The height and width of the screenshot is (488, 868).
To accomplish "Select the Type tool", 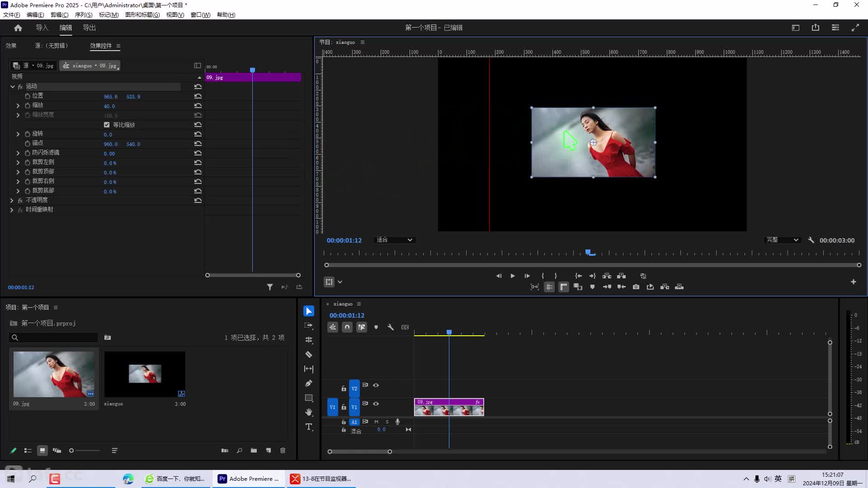I will [x=309, y=427].
